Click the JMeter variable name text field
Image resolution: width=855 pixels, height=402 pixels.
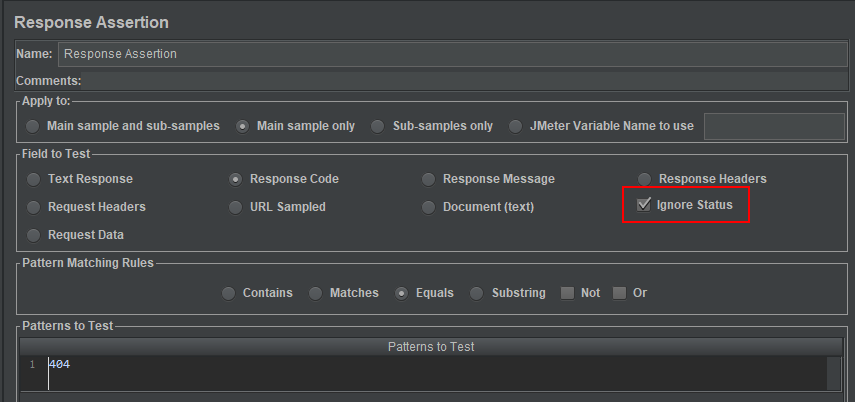pos(774,127)
